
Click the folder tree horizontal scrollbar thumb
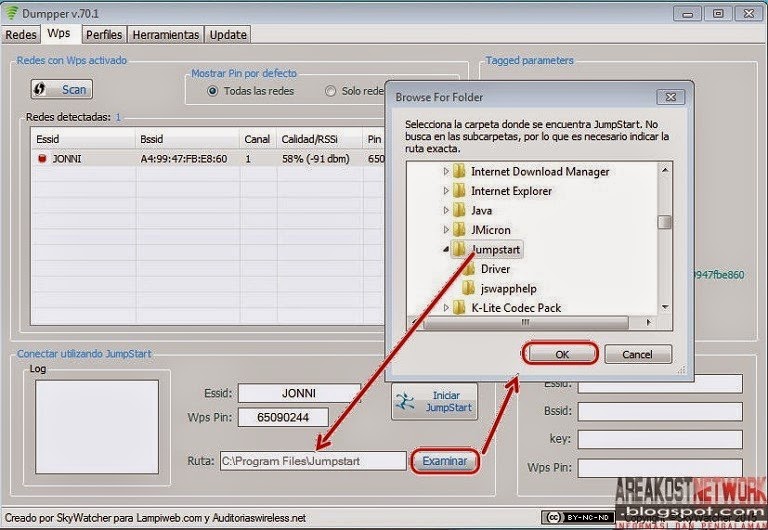(526, 322)
